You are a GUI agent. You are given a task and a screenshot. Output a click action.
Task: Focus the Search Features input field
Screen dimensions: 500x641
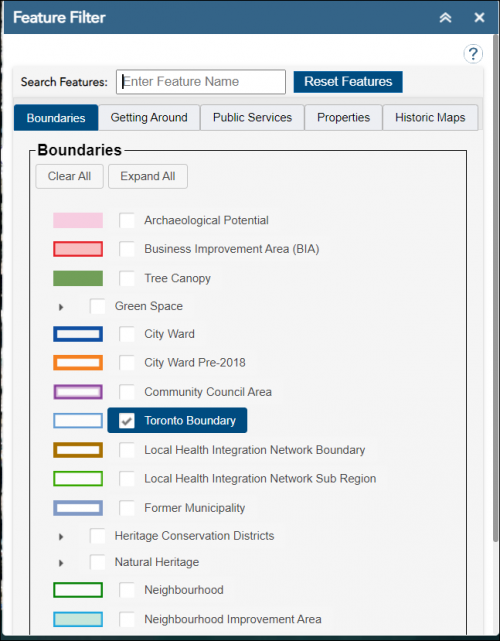pos(201,82)
